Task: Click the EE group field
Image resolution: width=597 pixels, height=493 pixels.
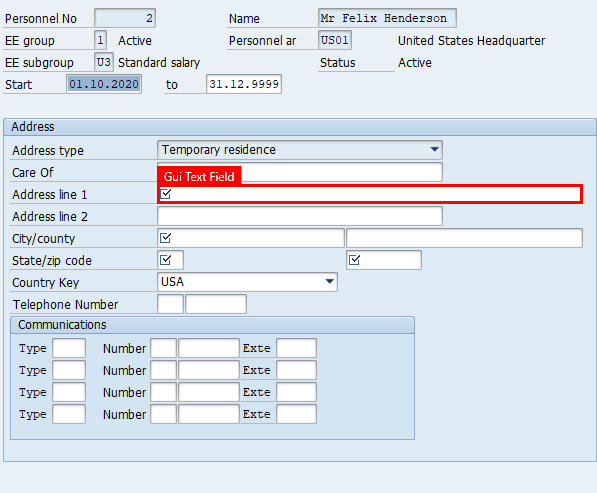Action: 100,40
